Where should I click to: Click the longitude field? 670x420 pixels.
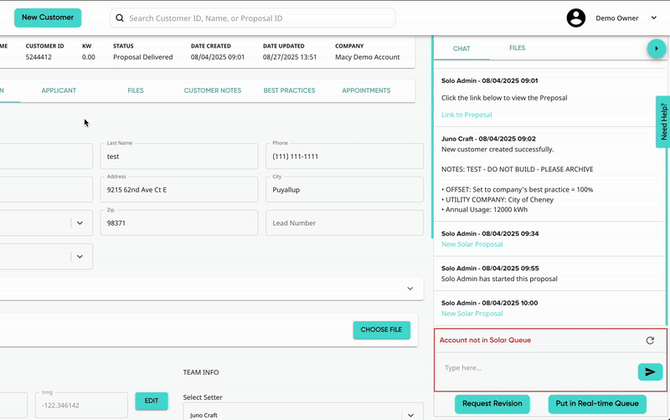pos(81,405)
